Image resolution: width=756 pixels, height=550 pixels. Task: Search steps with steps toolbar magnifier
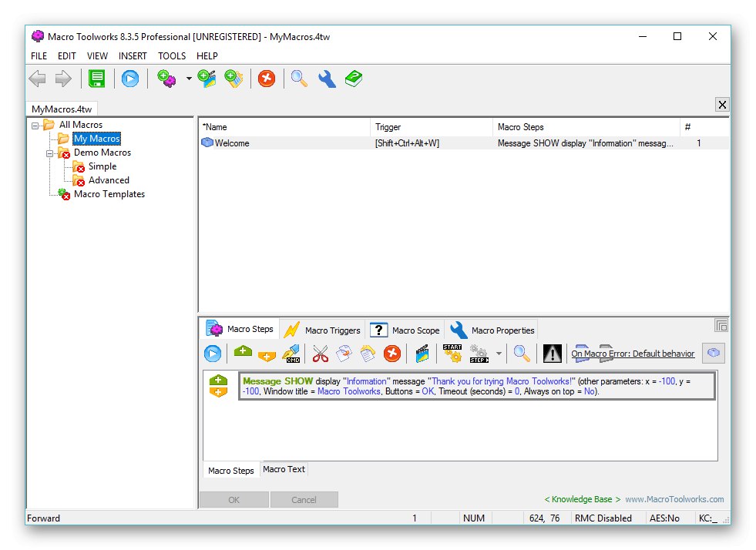(x=522, y=354)
